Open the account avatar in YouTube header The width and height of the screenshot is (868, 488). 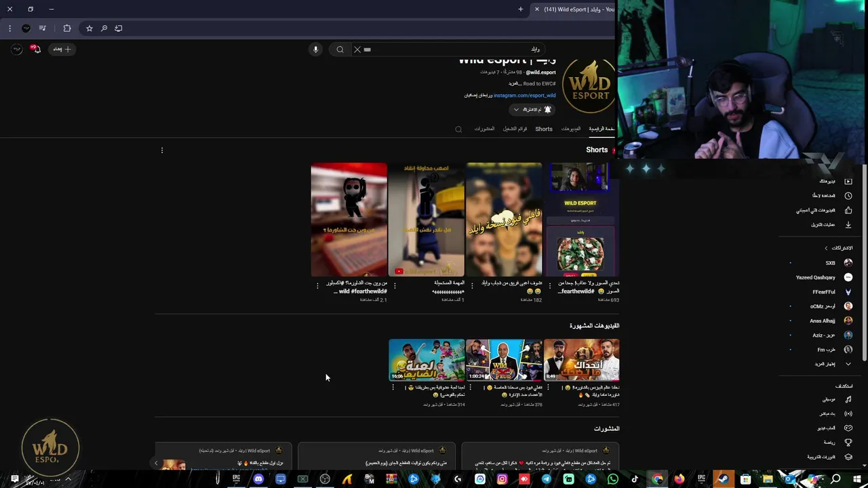coord(16,49)
